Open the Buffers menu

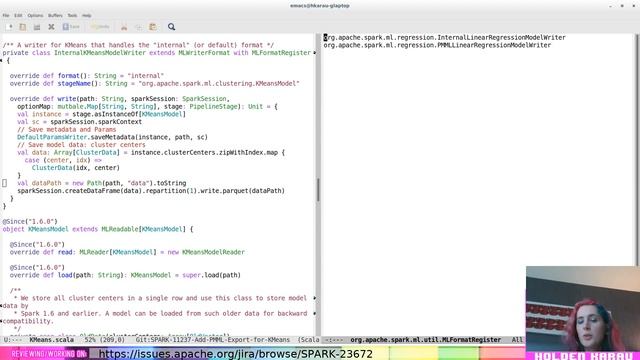point(55,16)
